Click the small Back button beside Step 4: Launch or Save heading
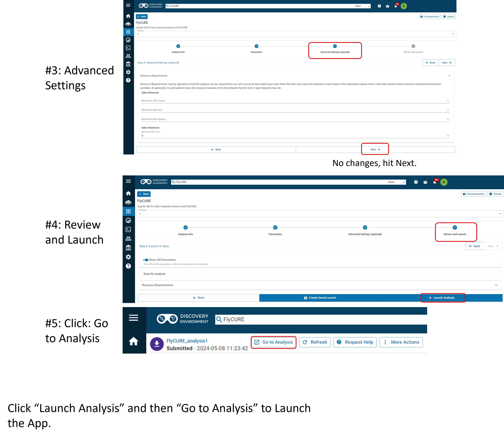This screenshot has height=438, width=504. (475, 246)
